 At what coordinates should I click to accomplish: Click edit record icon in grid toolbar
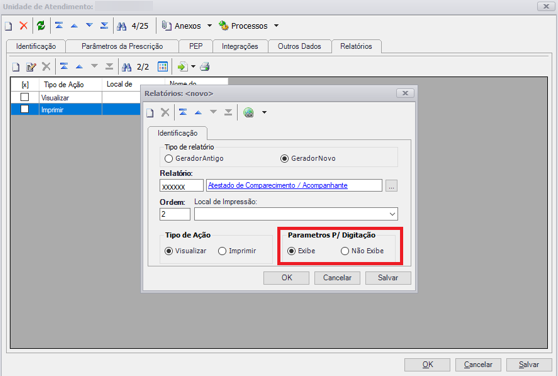pos(31,67)
